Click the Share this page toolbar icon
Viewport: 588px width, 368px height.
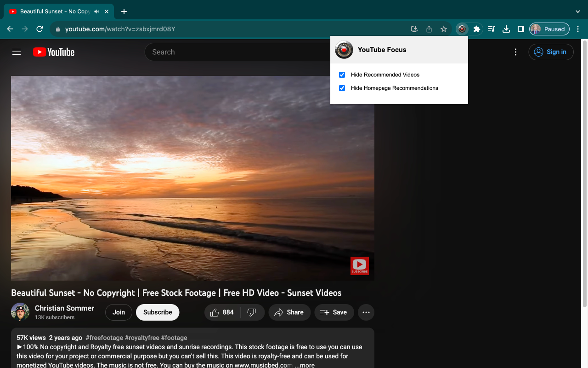click(429, 29)
